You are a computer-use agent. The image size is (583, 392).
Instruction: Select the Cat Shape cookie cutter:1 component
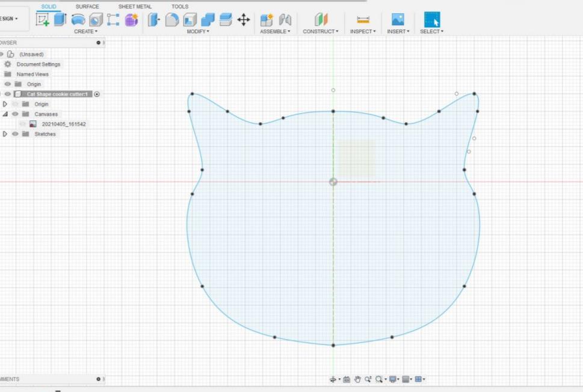point(57,94)
